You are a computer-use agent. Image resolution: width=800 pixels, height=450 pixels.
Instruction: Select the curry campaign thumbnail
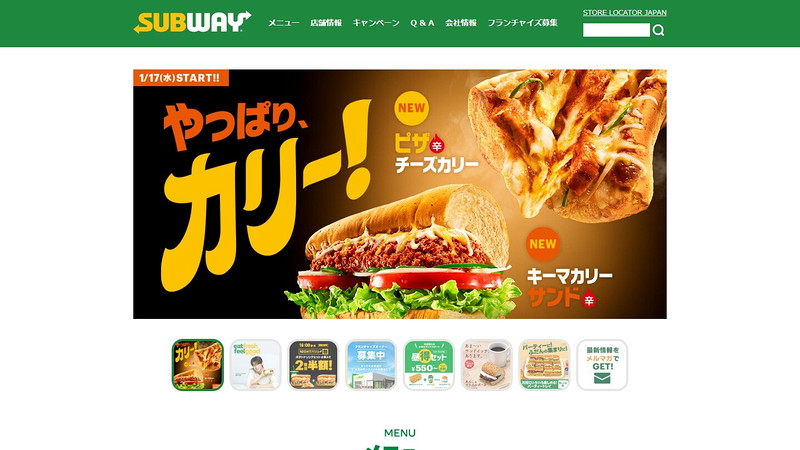point(197,365)
